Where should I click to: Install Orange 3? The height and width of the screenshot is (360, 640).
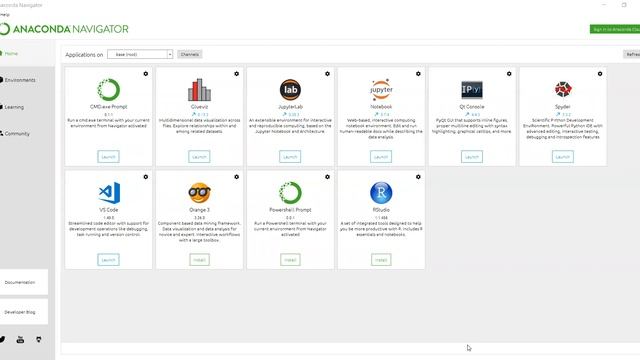(199, 260)
